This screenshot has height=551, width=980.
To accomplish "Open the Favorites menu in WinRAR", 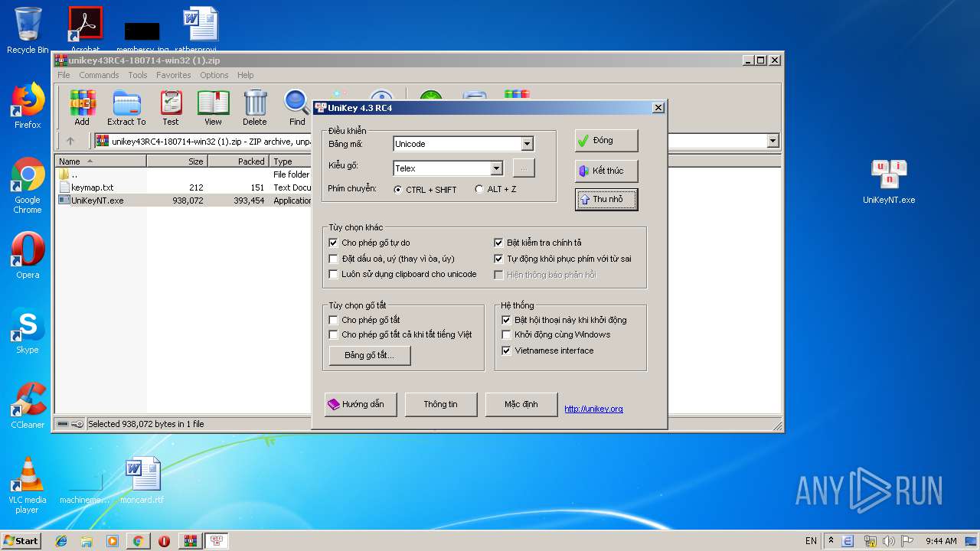I will [174, 75].
